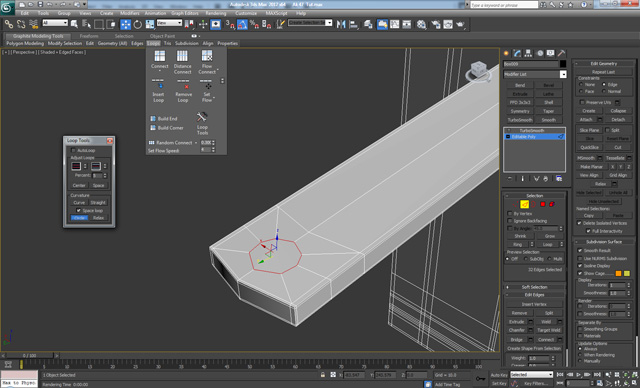Collapse the Edit Geometry rollout
The width and height of the screenshot is (640, 388).
click(x=604, y=64)
